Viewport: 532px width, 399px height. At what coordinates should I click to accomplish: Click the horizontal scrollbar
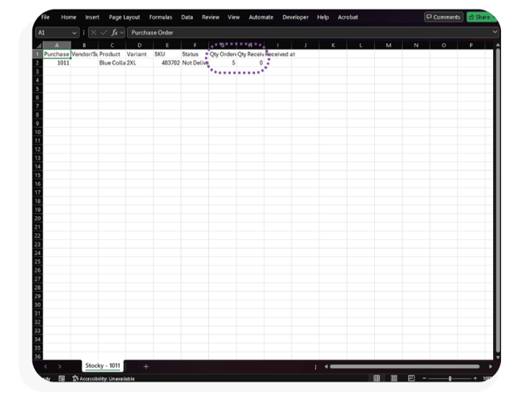click(405, 366)
